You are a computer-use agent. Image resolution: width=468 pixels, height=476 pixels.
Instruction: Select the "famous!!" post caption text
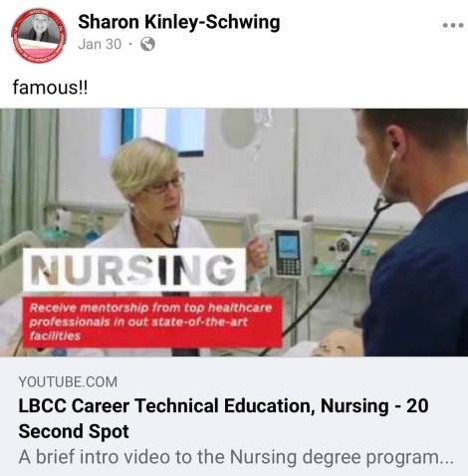(x=51, y=88)
